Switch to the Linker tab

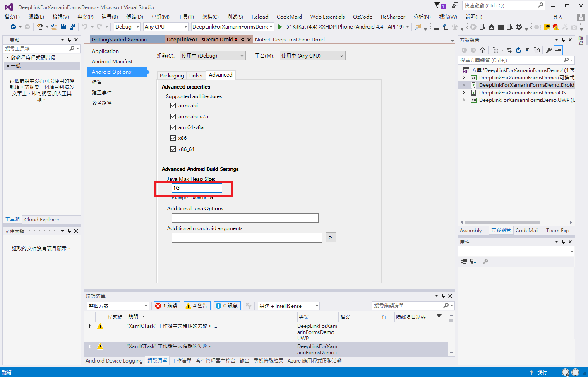pos(196,75)
